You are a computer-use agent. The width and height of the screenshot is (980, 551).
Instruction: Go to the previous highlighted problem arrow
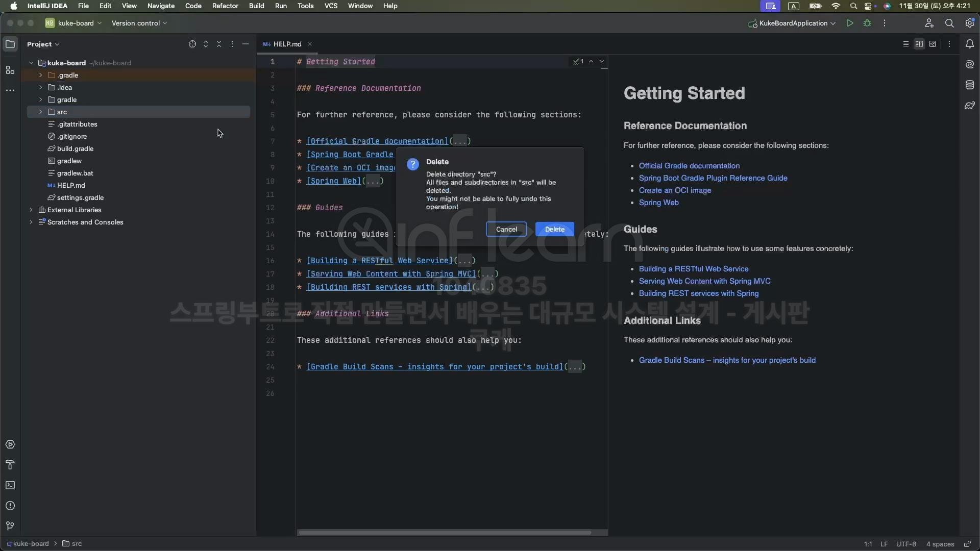pyautogui.click(x=591, y=61)
